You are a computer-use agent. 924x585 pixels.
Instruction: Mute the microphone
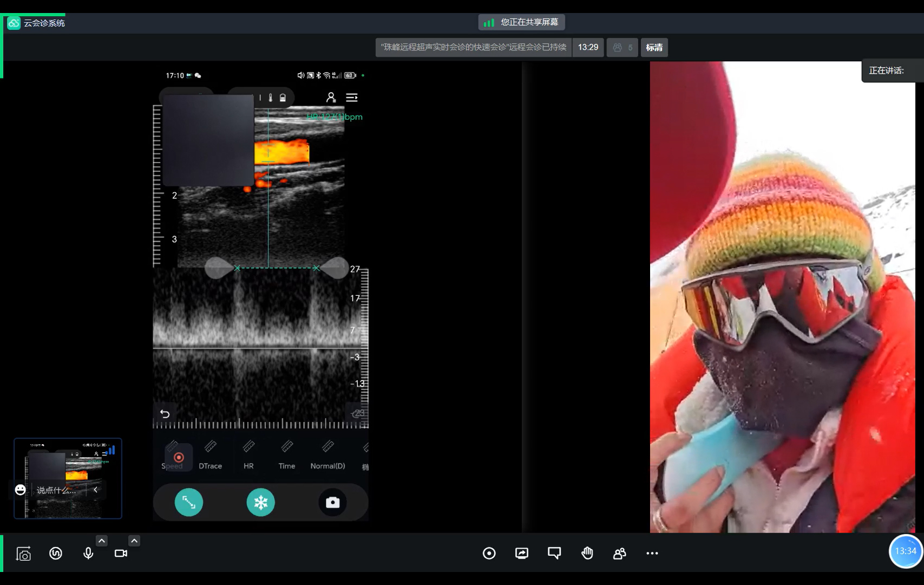[88, 553]
